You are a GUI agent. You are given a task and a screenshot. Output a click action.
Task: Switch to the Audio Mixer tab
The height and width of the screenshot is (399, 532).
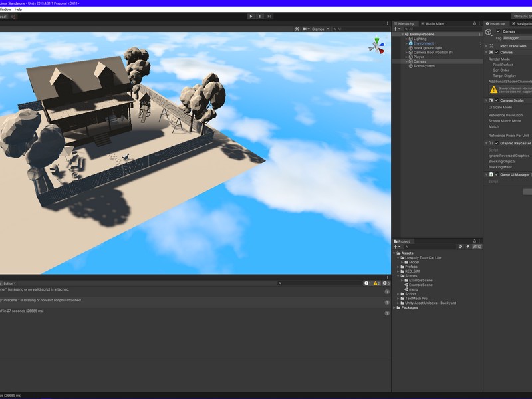point(435,23)
